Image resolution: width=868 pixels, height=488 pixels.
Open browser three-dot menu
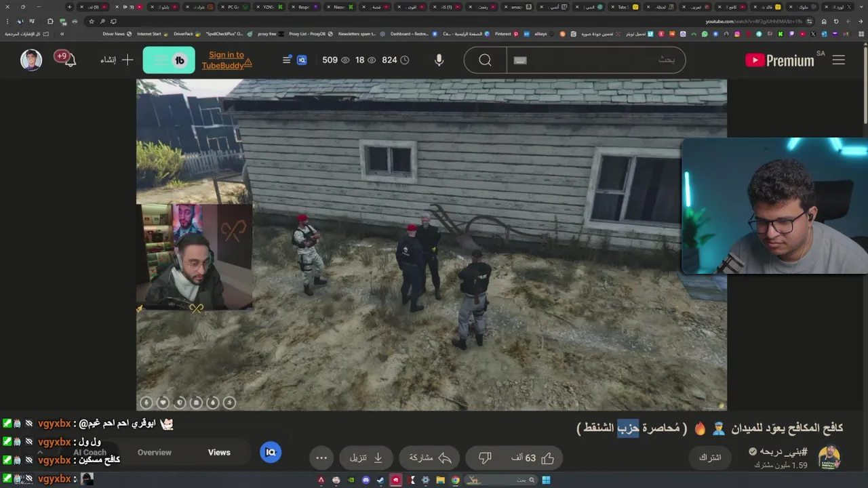pos(8,21)
